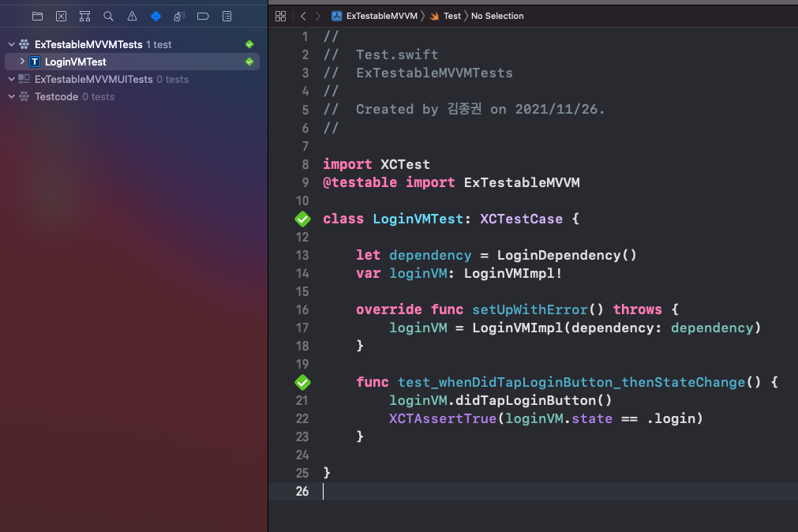Open the Project navigator folder icon
Screen dimensions: 798x532
[x=37, y=17]
